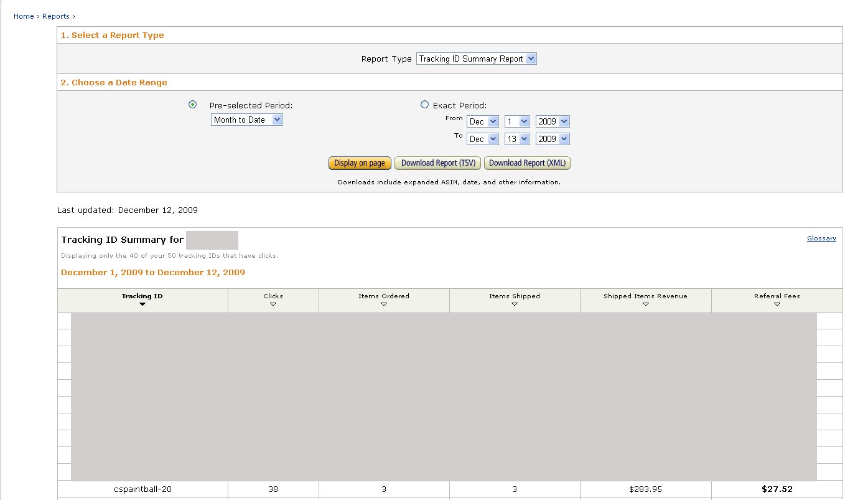Sort by Shipped Items Revenue arrow
The height and width of the screenshot is (500, 868).
pyautogui.click(x=645, y=304)
